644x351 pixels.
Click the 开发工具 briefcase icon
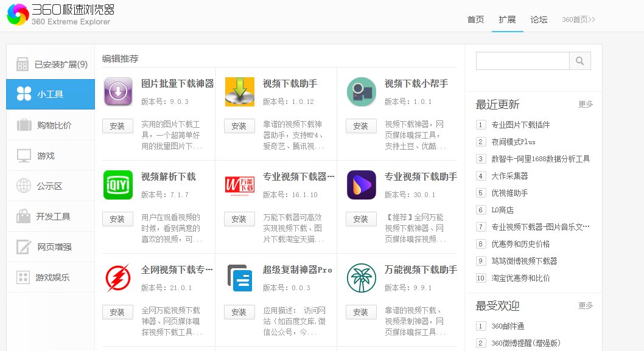[23, 216]
